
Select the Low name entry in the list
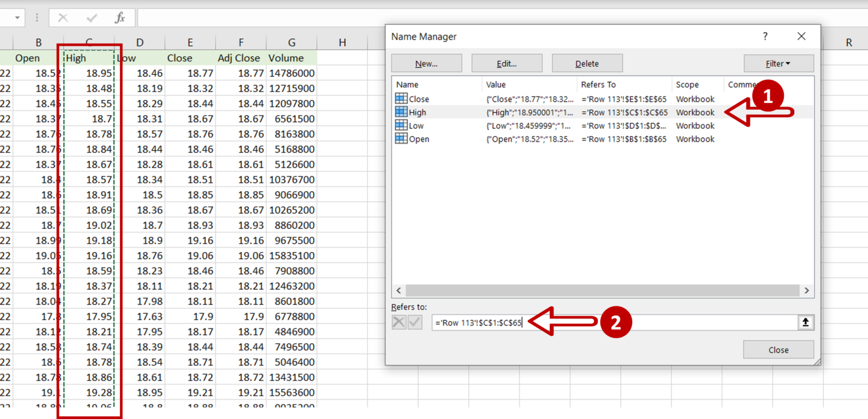point(418,126)
